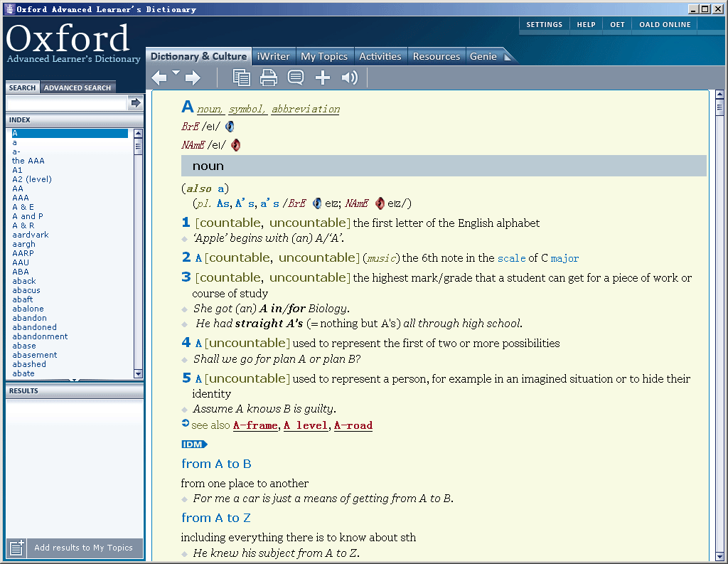Follow the A-road cross-reference link
Image resolution: width=728 pixels, height=564 pixels.
[353, 425]
